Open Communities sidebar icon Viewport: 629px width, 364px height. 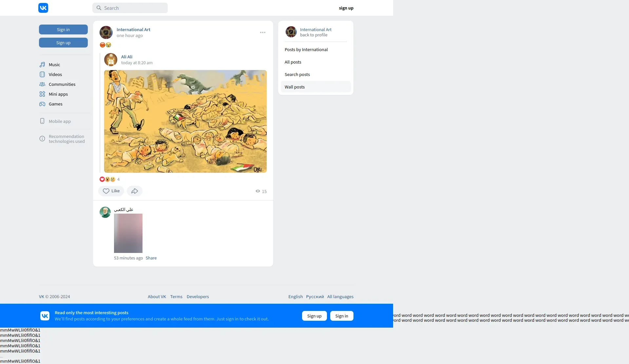[42, 84]
